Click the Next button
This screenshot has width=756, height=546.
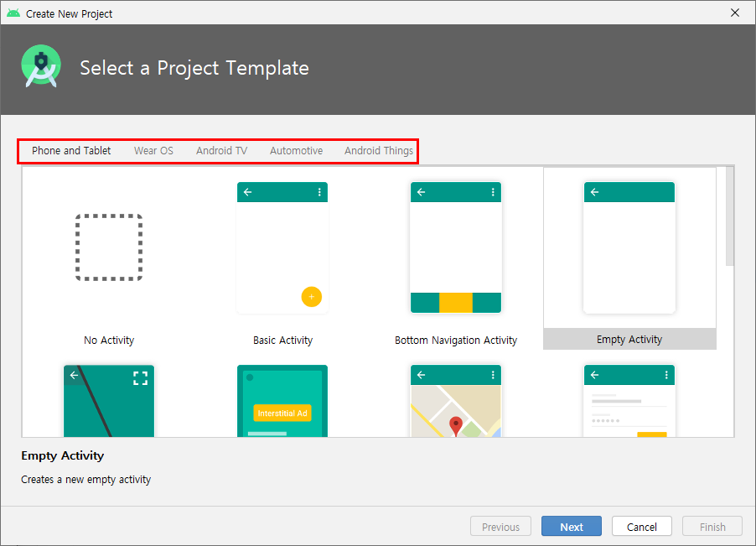click(572, 526)
